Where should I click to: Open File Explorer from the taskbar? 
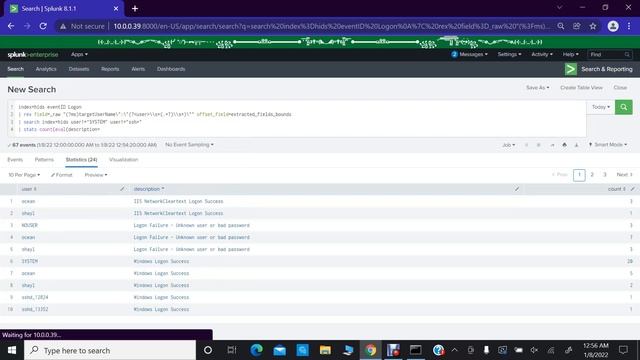point(325,350)
